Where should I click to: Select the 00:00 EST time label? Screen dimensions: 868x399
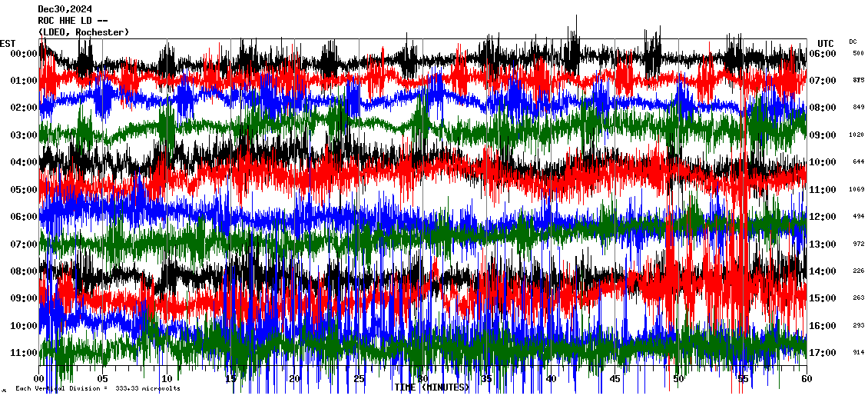coord(23,53)
